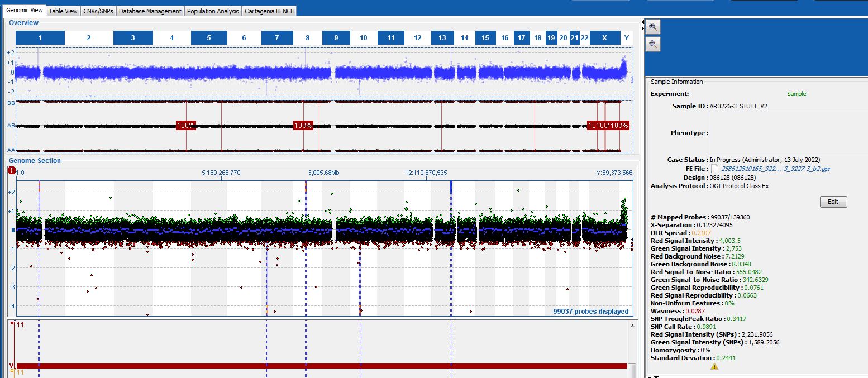Image resolution: width=868 pixels, height=378 pixels.
Task: Click the 5:150,265,770 position label
Action: click(221, 173)
